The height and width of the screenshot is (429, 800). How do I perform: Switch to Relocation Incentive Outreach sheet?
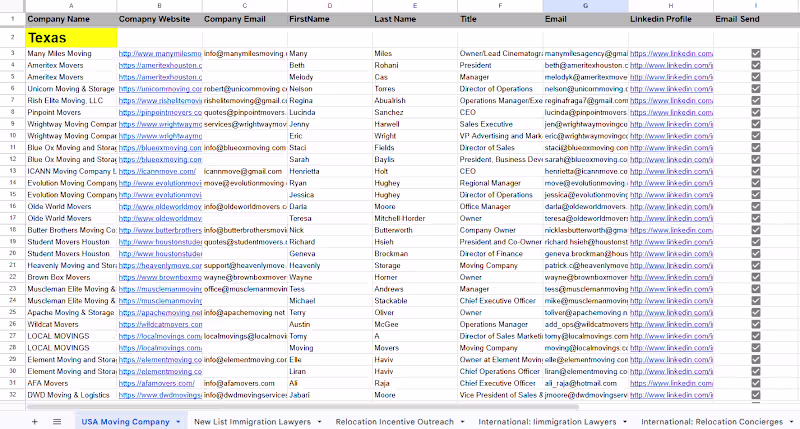394,422
